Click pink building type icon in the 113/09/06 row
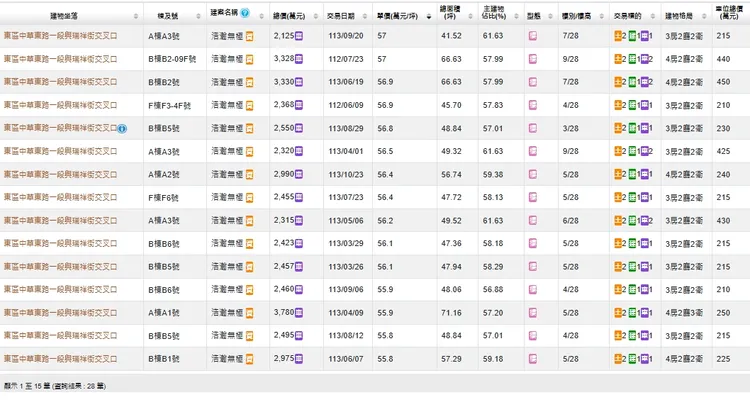Viewport: 750px width, 400px height. [x=533, y=289]
